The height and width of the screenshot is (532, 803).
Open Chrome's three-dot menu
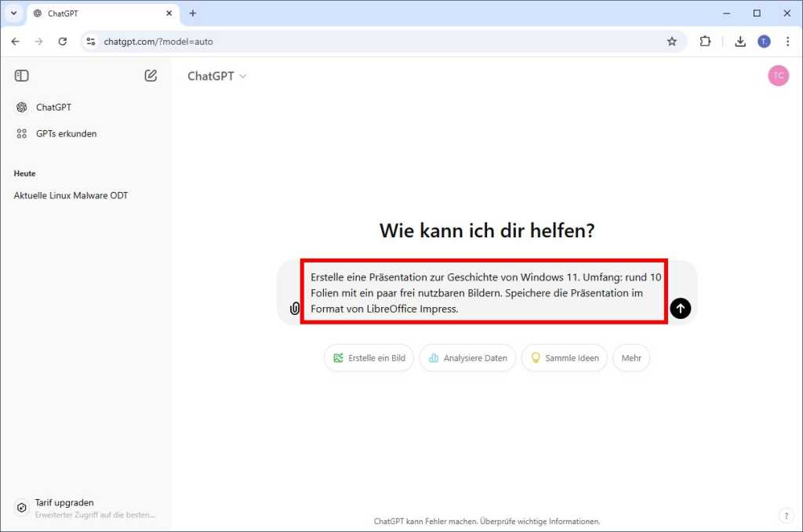click(788, 42)
